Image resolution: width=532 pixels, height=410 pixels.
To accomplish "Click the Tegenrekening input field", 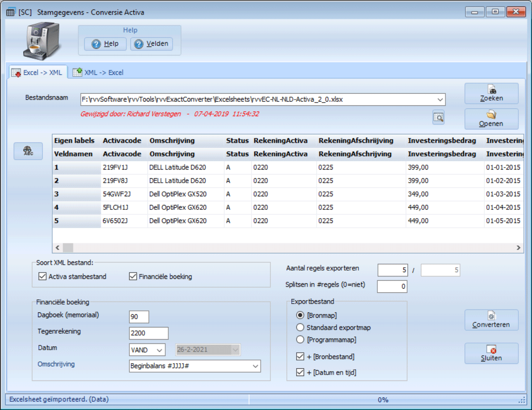I will [x=148, y=333].
